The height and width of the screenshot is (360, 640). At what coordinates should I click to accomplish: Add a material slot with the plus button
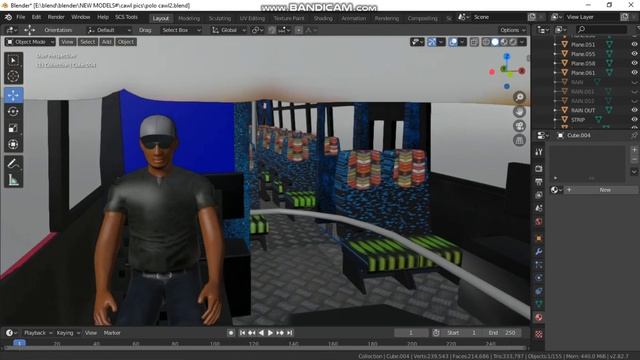(x=634, y=150)
